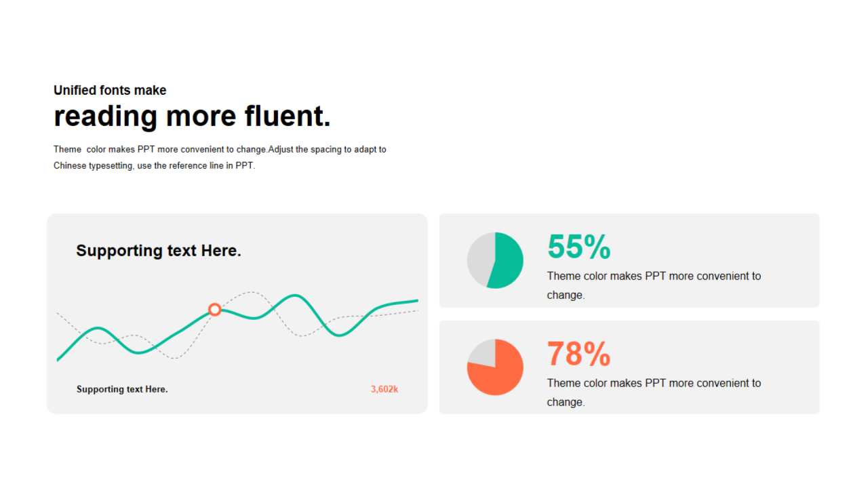This screenshot has width=868, height=488.
Task: Click the 'Supporting text Here.' card heading
Action: (159, 251)
